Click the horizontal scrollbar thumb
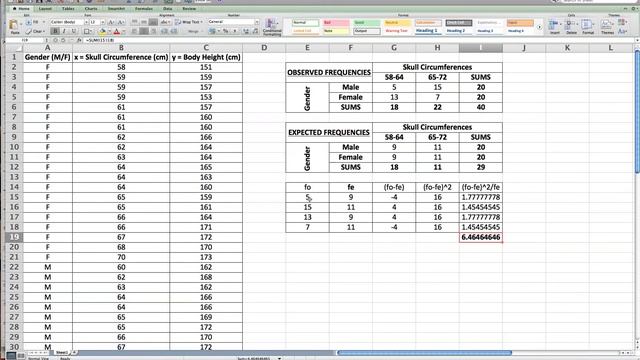This screenshot has height=360, width=640. (x=424, y=353)
